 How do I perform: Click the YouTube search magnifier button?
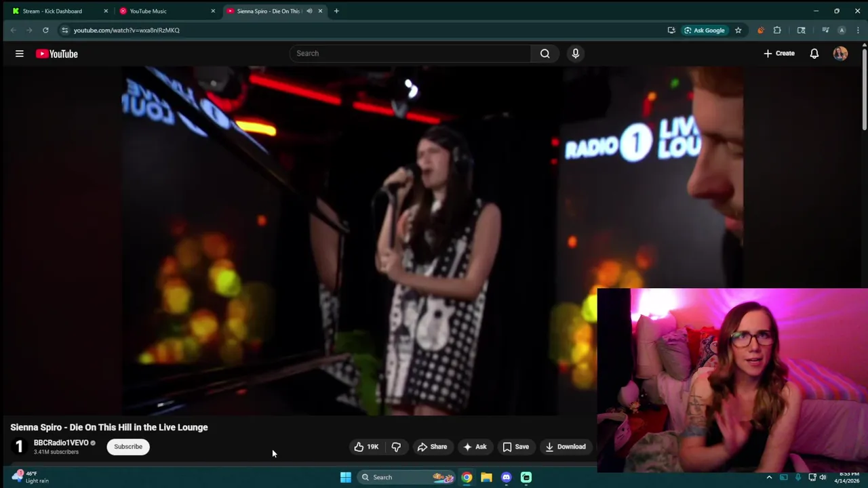pos(545,54)
